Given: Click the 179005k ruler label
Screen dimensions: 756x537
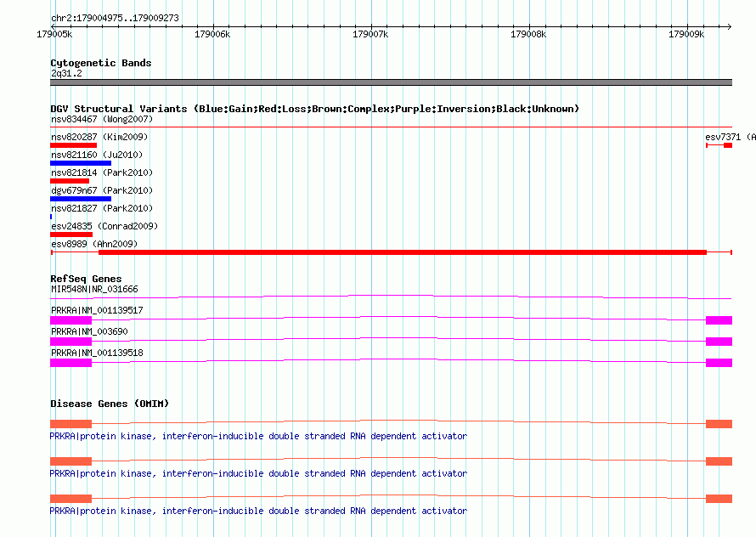Looking at the screenshot, I should click(54, 34).
